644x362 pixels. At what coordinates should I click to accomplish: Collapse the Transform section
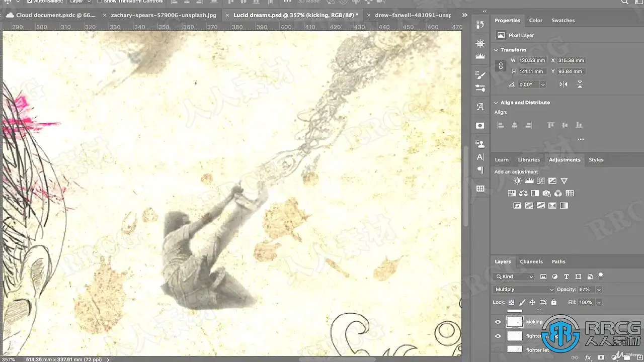point(496,50)
